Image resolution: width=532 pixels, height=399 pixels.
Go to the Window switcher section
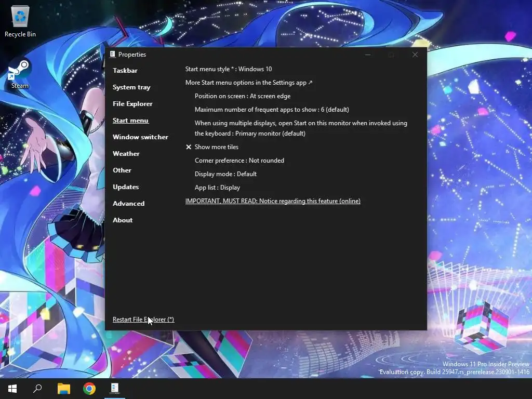140,137
